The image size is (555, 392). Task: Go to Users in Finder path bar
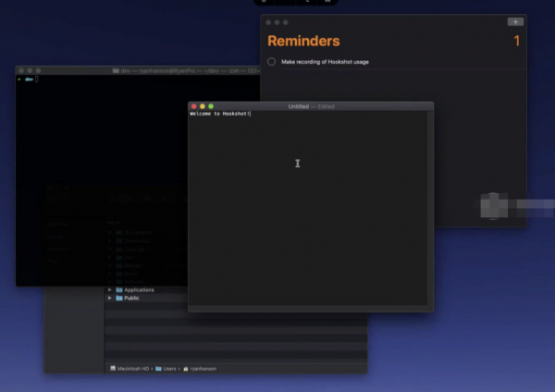[x=166, y=369]
